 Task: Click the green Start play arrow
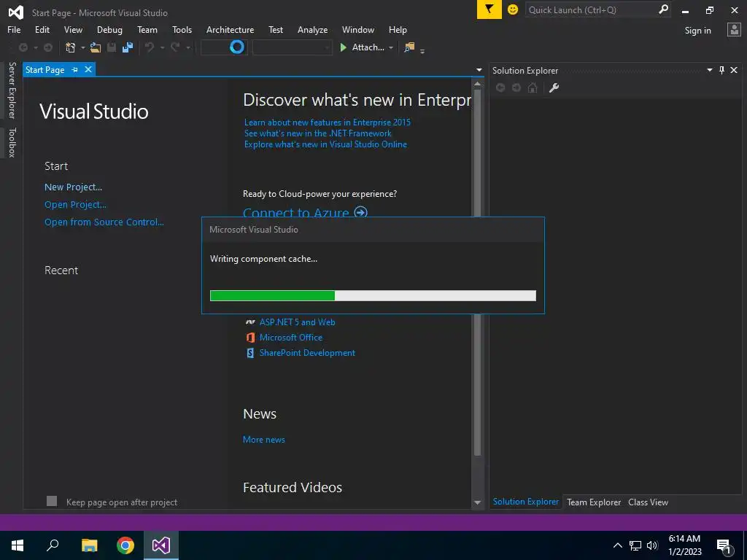point(343,47)
